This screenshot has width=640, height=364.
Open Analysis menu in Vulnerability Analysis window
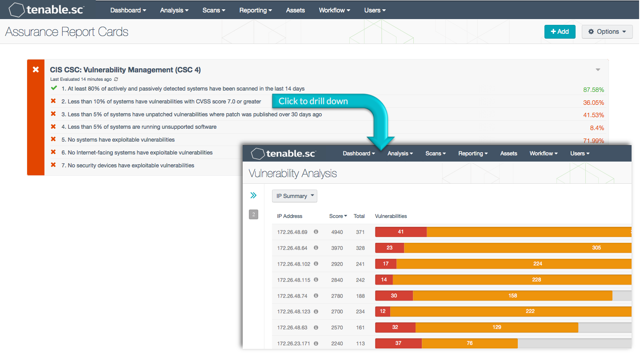[x=400, y=154]
